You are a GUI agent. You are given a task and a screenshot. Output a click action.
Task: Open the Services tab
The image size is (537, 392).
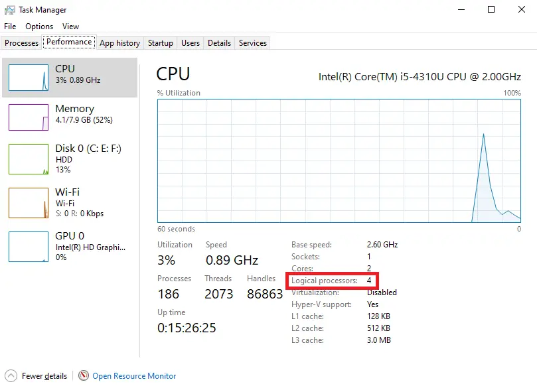(252, 42)
